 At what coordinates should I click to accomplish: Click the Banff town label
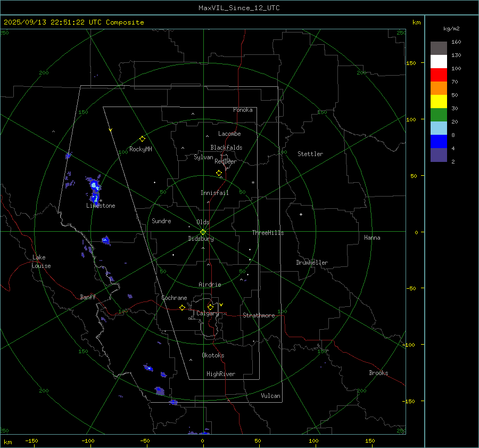(x=88, y=297)
